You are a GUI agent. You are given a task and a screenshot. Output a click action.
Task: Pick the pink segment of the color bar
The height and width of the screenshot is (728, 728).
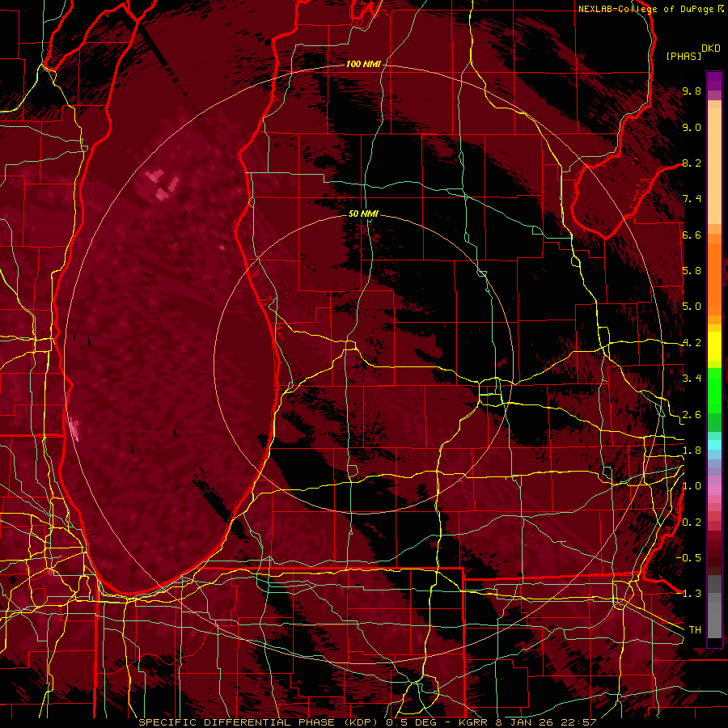click(714, 490)
